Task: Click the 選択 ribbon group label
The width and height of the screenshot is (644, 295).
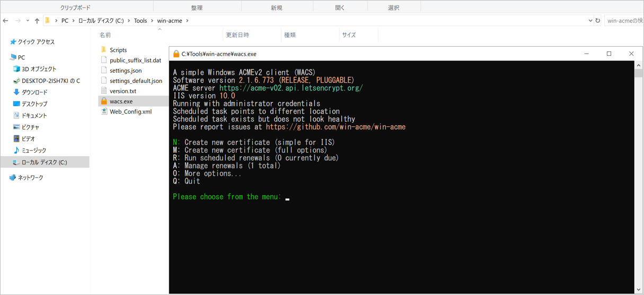Action: coord(393,7)
